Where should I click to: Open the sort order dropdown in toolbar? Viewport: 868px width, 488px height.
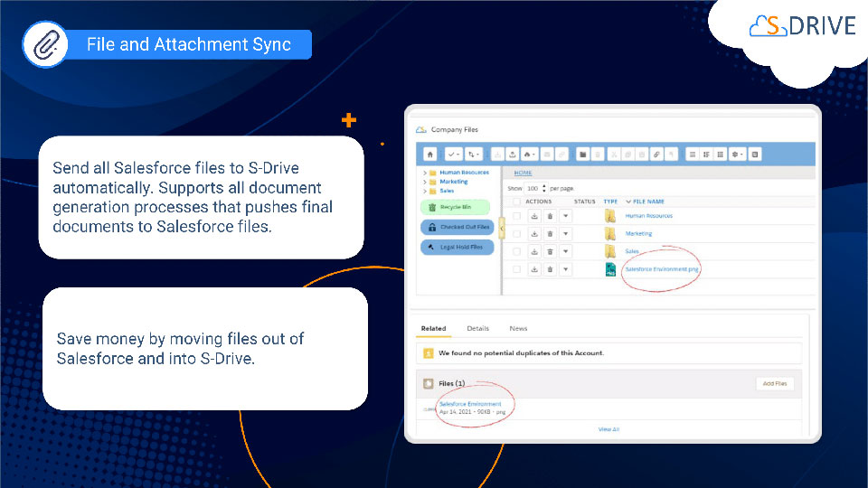pyautogui.click(x=473, y=155)
